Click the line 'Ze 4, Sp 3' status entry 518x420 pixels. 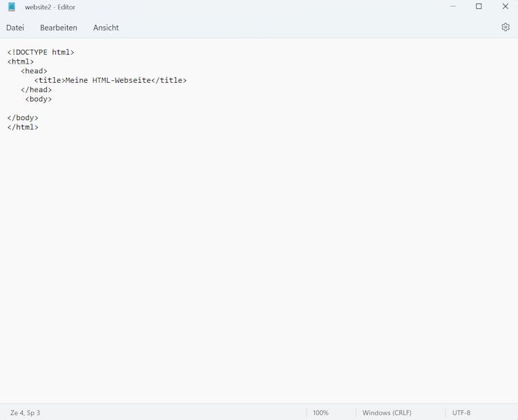click(x=25, y=412)
